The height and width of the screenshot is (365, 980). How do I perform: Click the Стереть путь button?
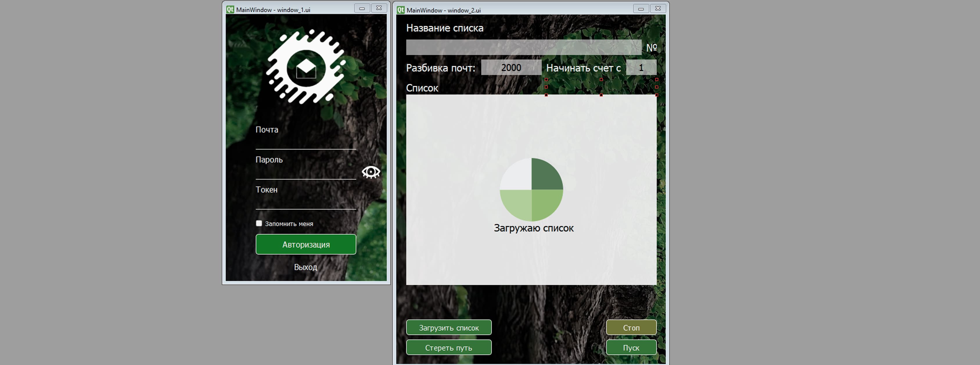pos(449,348)
